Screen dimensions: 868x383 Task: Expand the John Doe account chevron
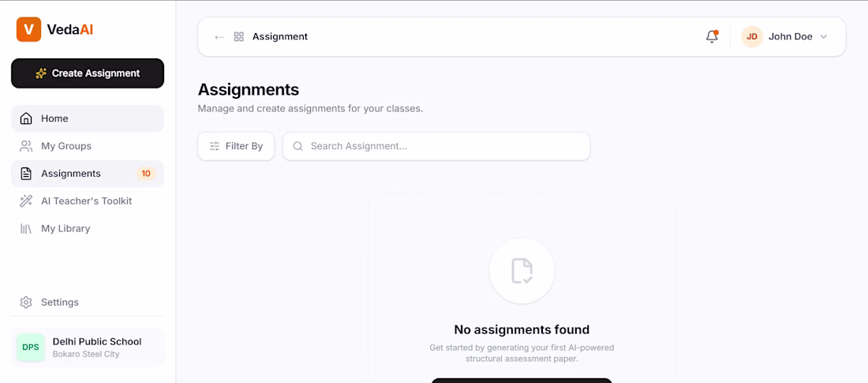823,36
